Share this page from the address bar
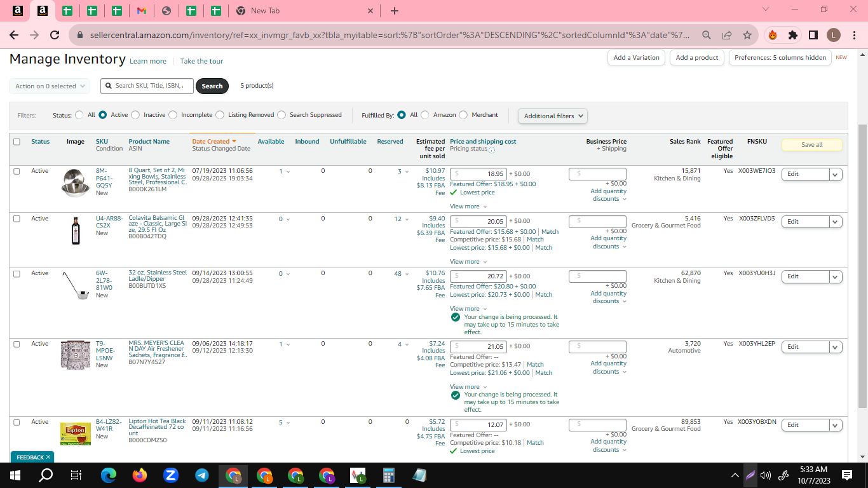868x488 pixels. (727, 35)
